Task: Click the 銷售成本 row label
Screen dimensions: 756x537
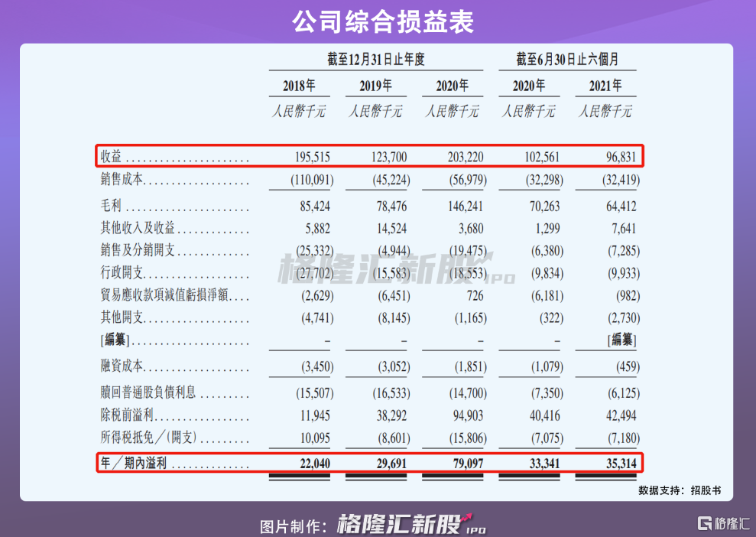Action: [122, 181]
